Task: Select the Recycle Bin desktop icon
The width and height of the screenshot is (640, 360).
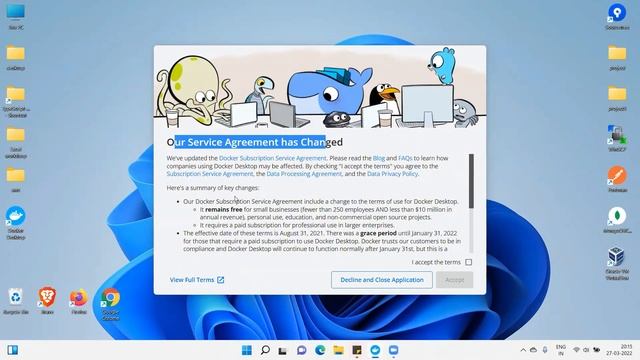Action: point(16,301)
